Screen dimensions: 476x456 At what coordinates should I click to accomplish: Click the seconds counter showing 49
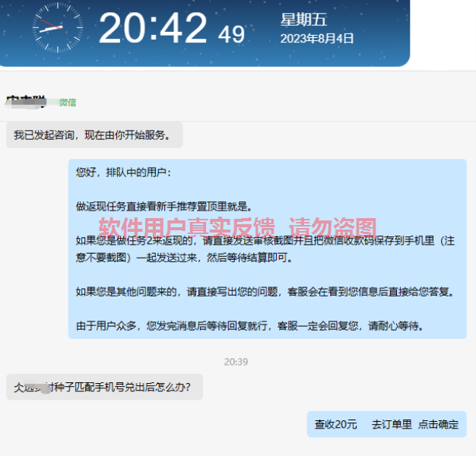[x=231, y=34]
